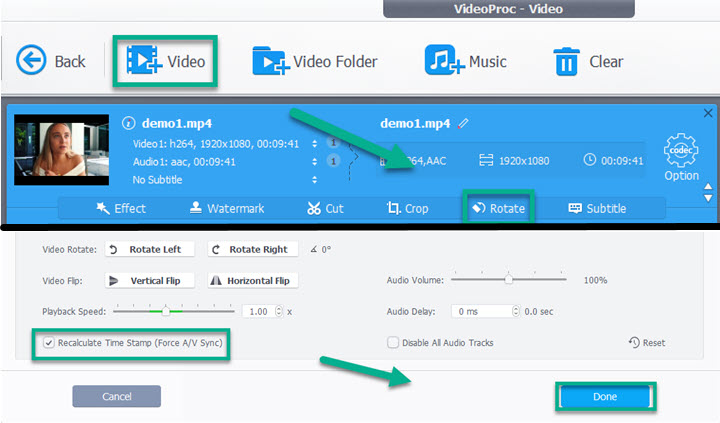Screen dimensions: 720x423
Task: Reset the rotate settings
Action: [x=647, y=343]
